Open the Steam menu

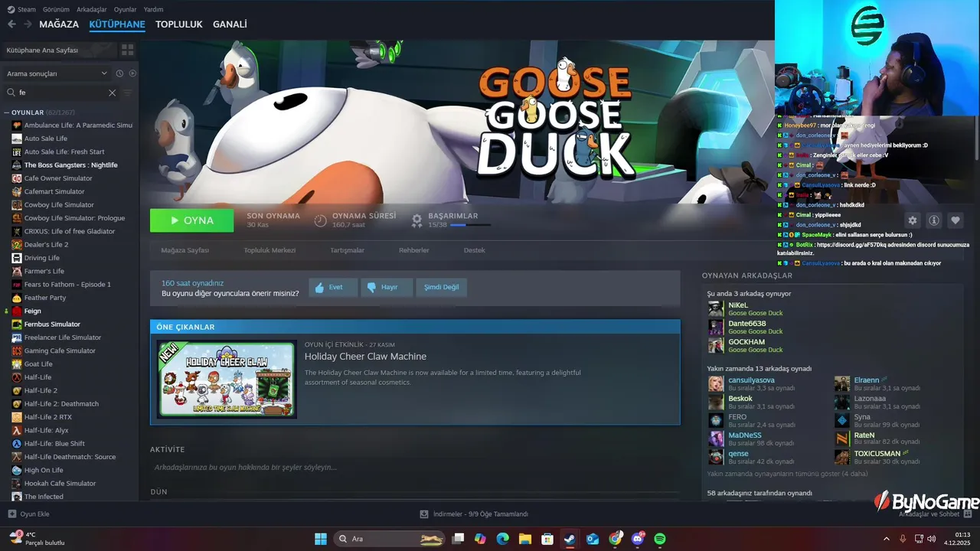click(x=21, y=9)
